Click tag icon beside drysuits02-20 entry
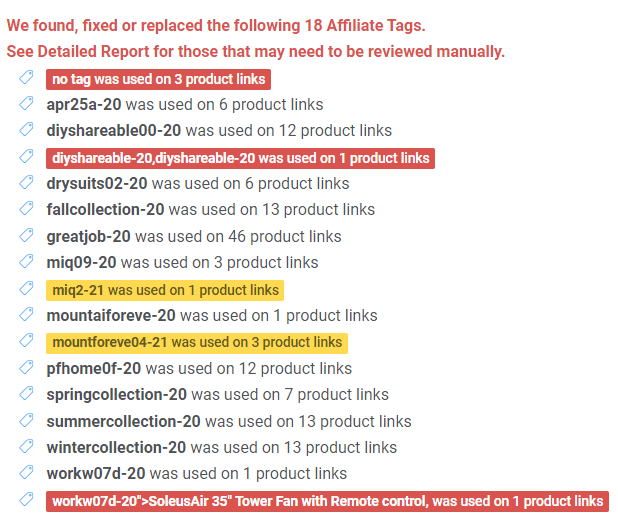 coord(26,182)
